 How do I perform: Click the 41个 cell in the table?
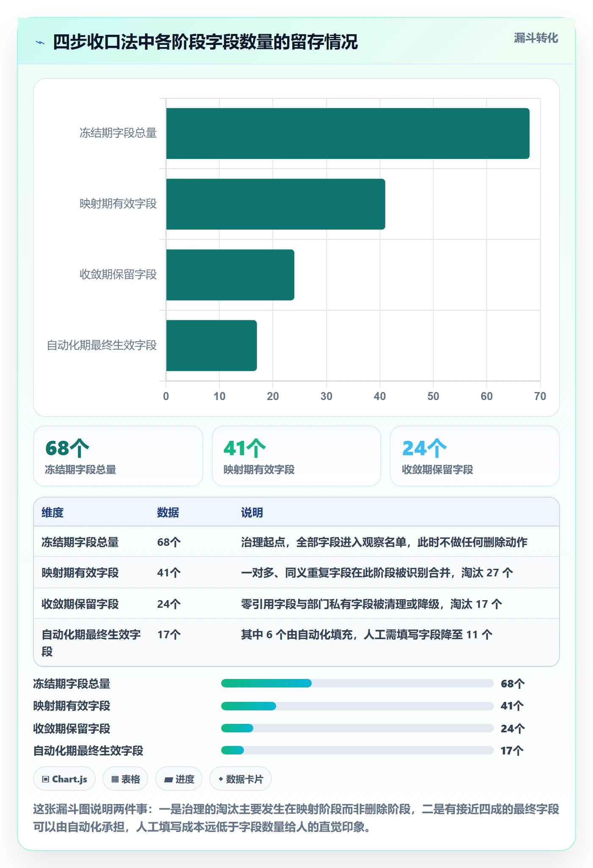click(x=169, y=573)
